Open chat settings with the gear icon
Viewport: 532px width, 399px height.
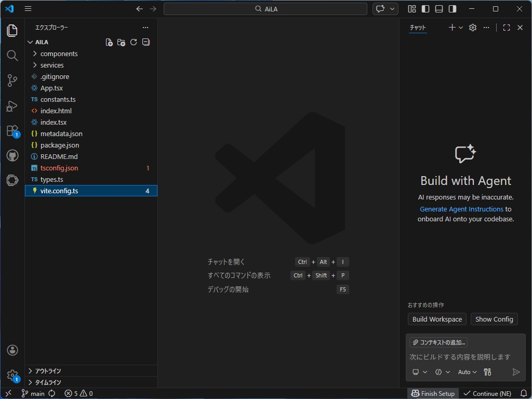click(x=472, y=28)
